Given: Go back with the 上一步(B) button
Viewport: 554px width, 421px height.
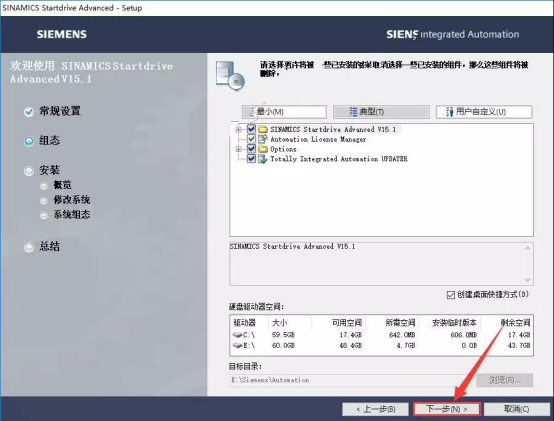Looking at the screenshot, I should pos(376,409).
